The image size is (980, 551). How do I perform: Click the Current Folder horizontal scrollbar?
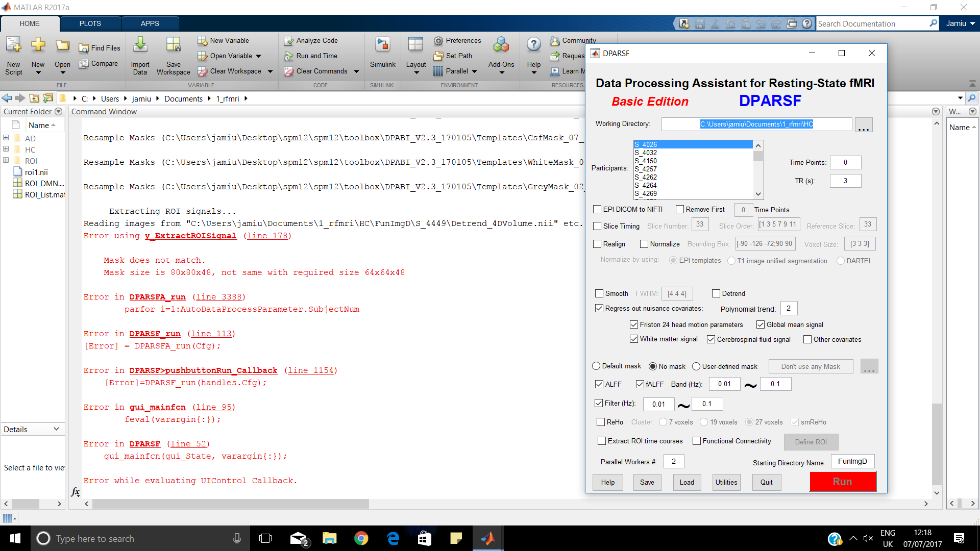[x=26, y=504]
